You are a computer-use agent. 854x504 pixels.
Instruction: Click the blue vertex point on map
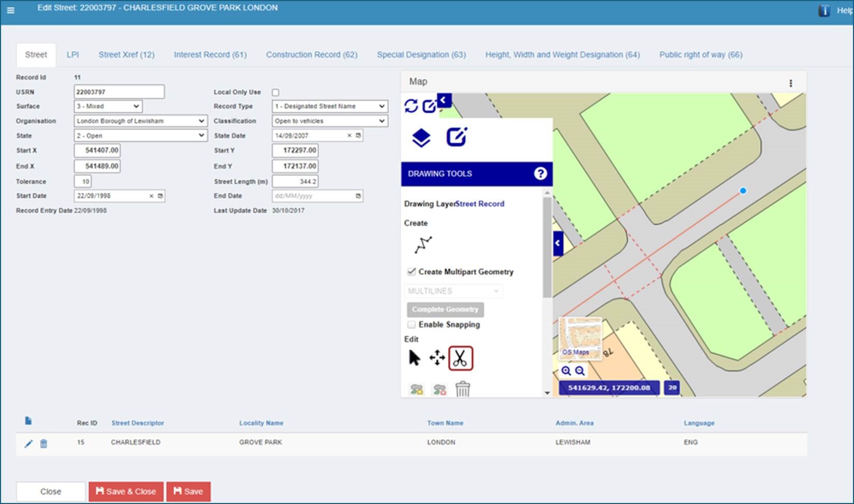743,191
